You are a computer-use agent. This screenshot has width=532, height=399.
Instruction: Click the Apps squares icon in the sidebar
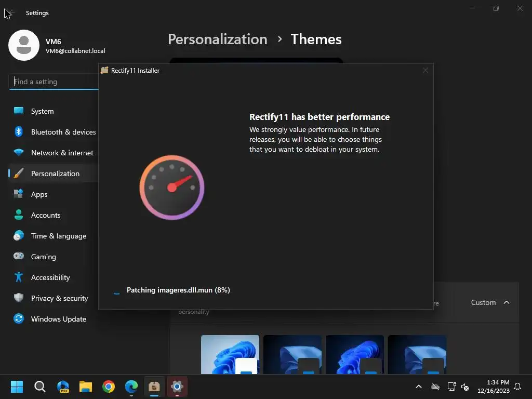19,194
